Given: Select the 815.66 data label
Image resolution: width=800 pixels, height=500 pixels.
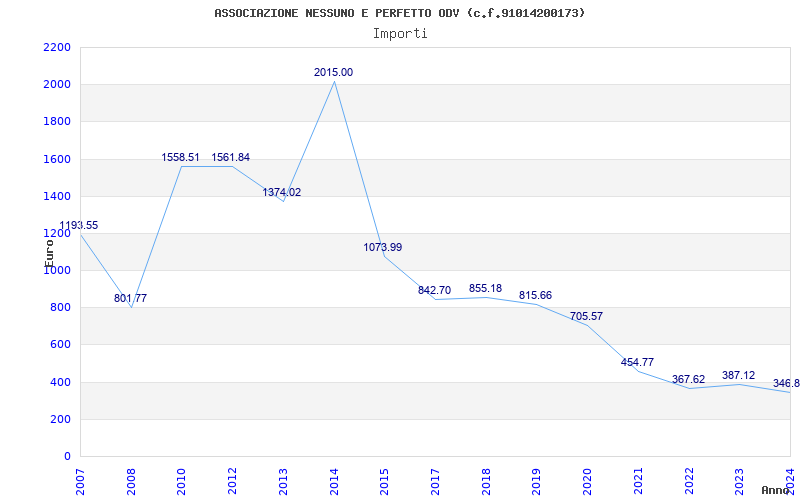Looking at the screenshot, I should (x=535, y=295).
